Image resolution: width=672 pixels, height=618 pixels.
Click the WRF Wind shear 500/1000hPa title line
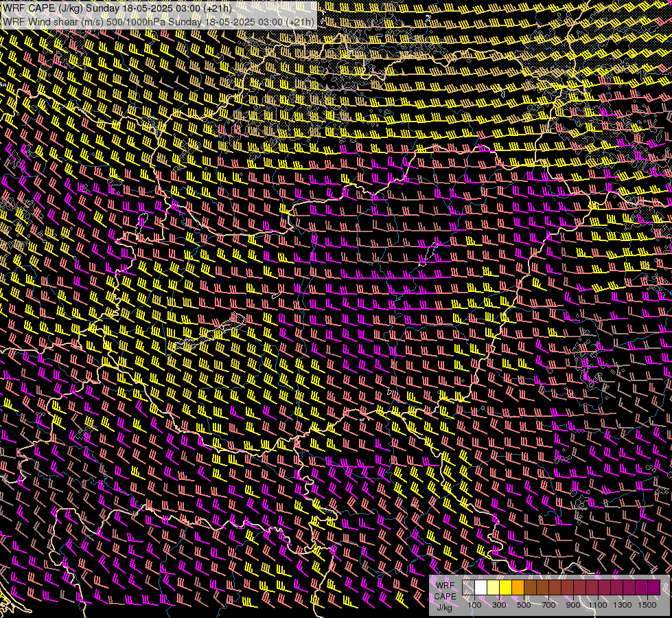tap(158, 22)
